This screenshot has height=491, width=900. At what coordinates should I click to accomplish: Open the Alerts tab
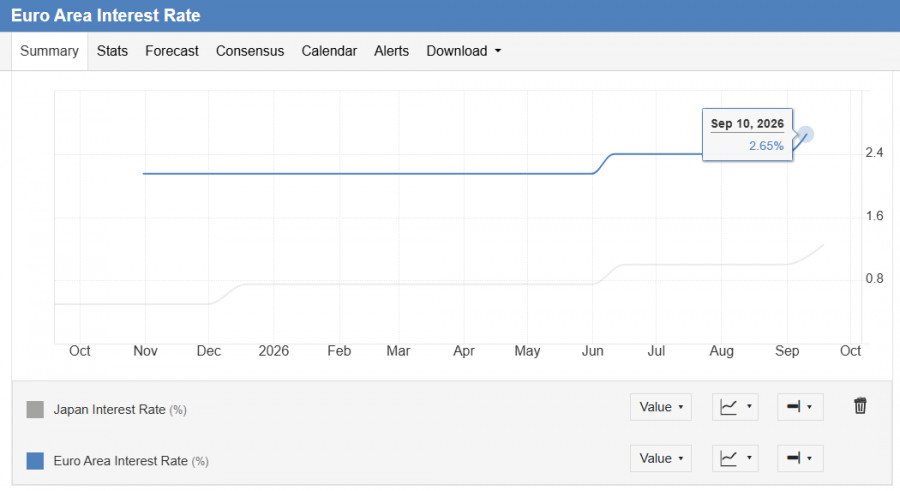(391, 51)
